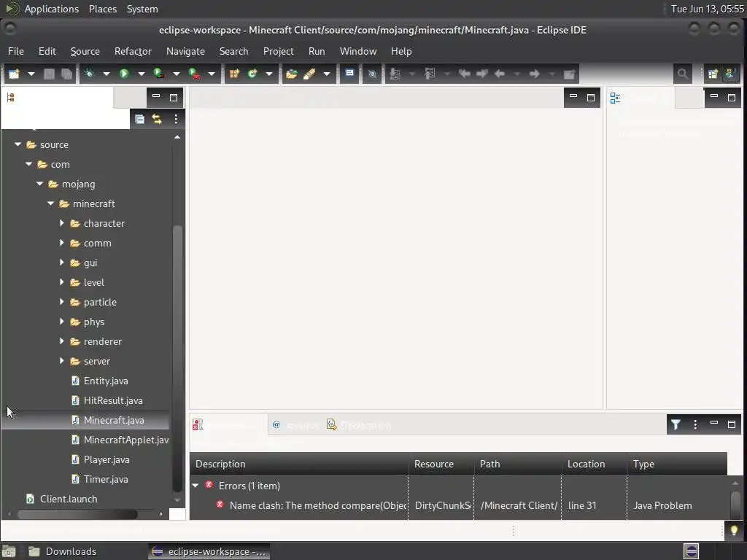
Task: Expand the renderer folder
Action: click(61, 341)
